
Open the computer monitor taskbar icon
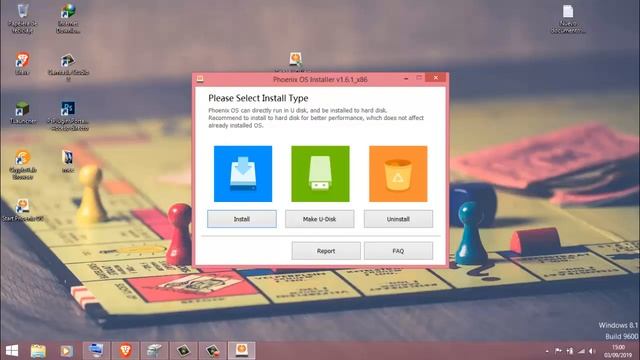[x=96, y=351]
